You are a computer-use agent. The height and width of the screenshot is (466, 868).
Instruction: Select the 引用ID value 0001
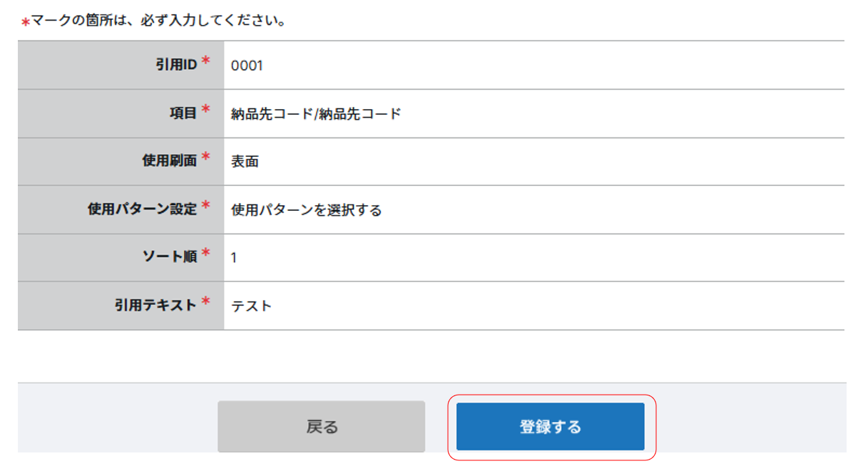(247, 66)
